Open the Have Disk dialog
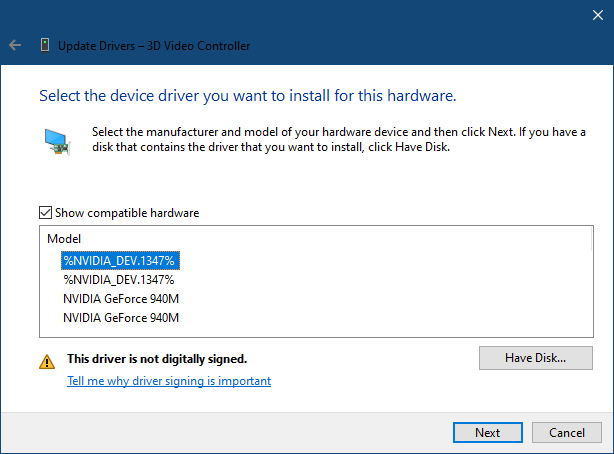This screenshot has width=614, height=454. pyautogui.click(x=536, y=358)
